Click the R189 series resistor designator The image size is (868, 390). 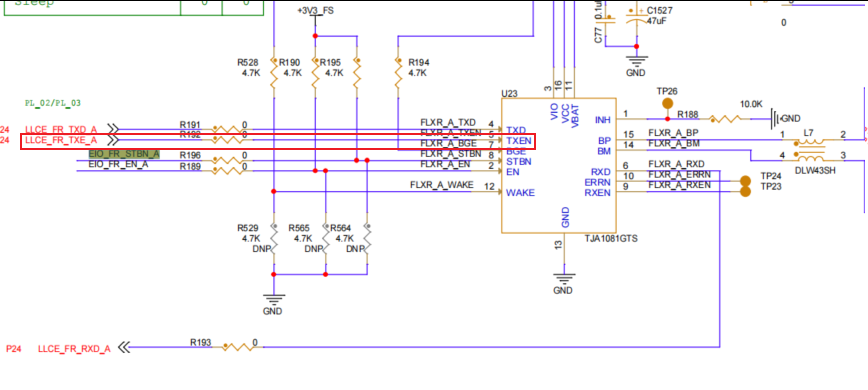[190, 167]
